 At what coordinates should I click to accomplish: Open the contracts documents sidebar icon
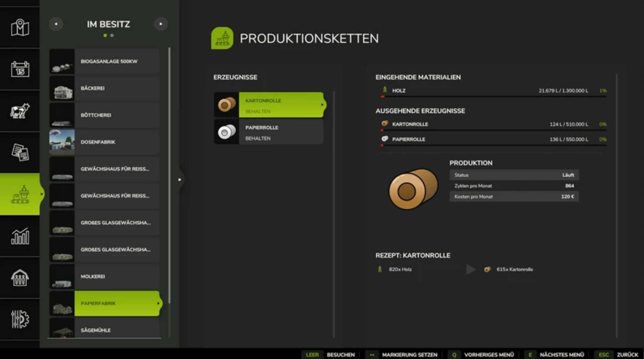(x=20, y=152)
